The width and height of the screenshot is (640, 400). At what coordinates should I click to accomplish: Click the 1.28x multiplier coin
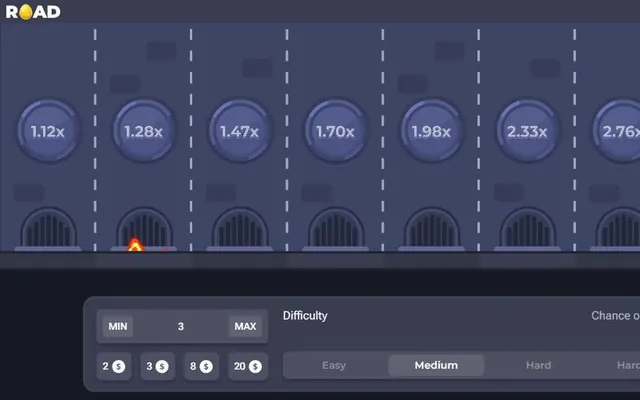(144, 131)
